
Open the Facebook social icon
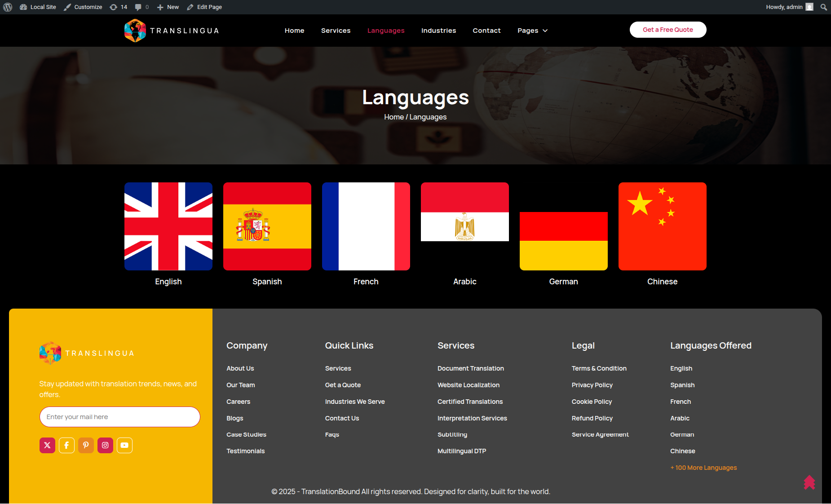66,445
